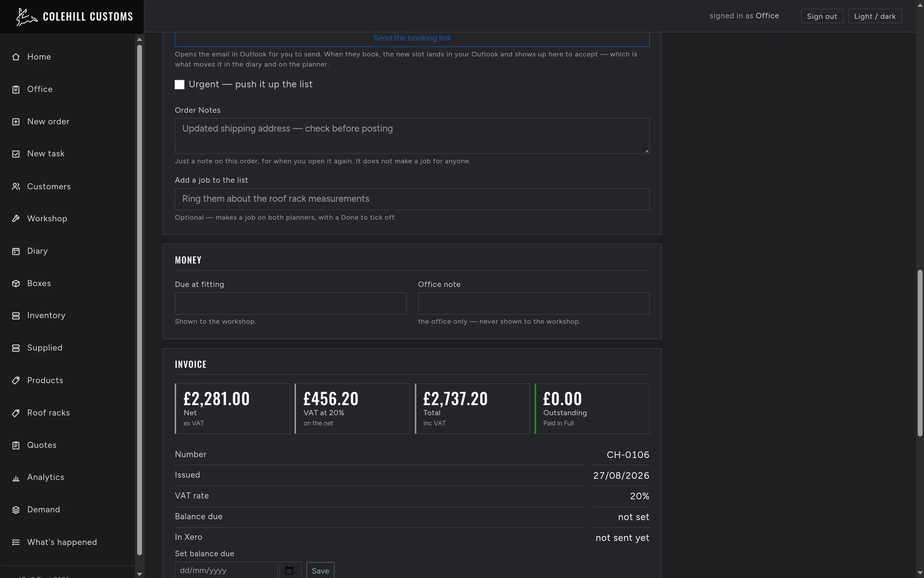Click the Colehill Customs logo
The height and width of the screenshot is (578, 924).
(x=75, y=16)
